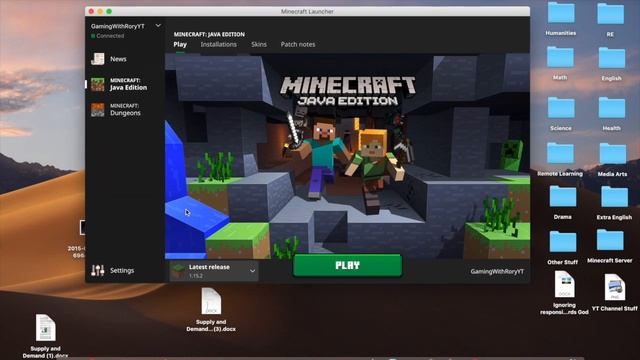Click the 1.15.2 version number text

point(196,276)
